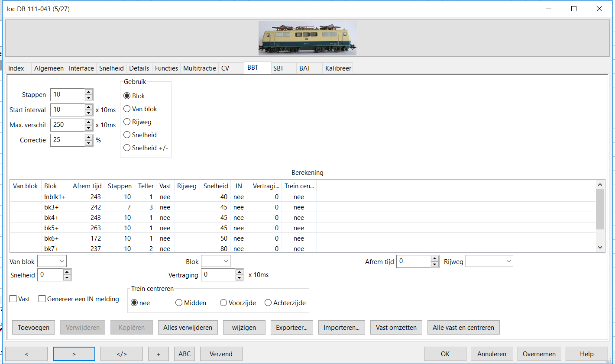Choose Midden for Trein centreren
Viewport: 615px width, 364px height.
[x=179, y=303]
